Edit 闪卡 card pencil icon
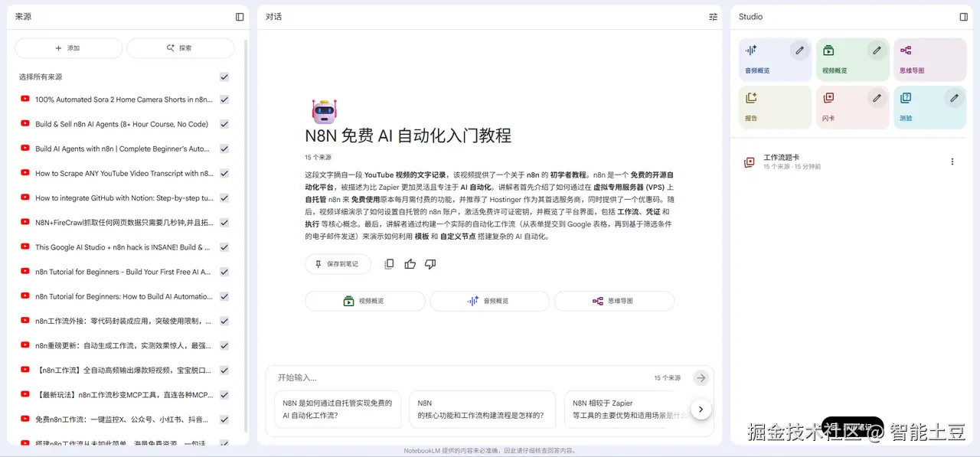Screen dimensions: 980x457 click(877, 98)
